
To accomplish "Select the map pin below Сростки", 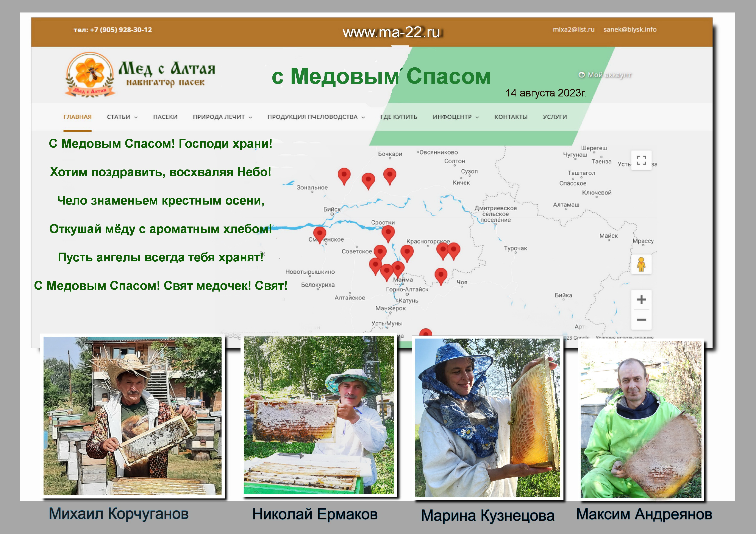I will (x=388, y=234).
